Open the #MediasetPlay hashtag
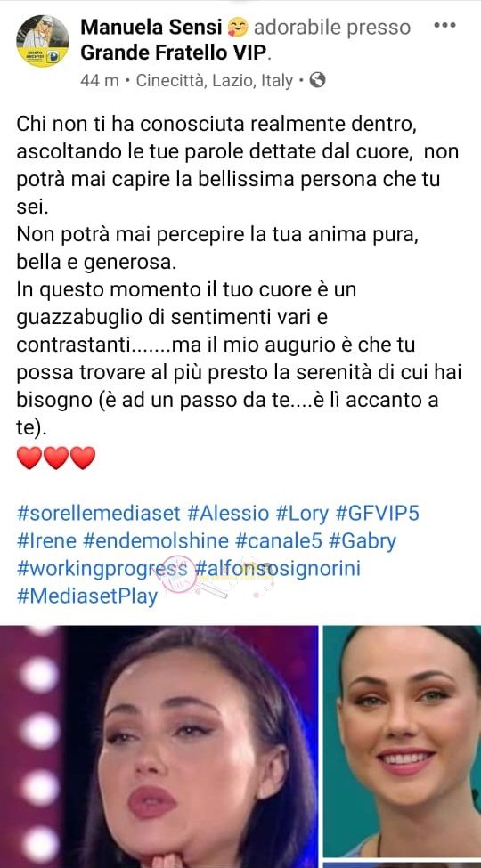Image resolution: width=481 pixels, height=868 pixels. tap(87, 596)
